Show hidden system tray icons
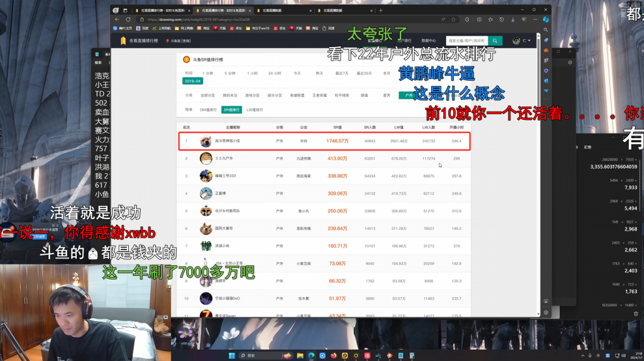 point(583,356)
